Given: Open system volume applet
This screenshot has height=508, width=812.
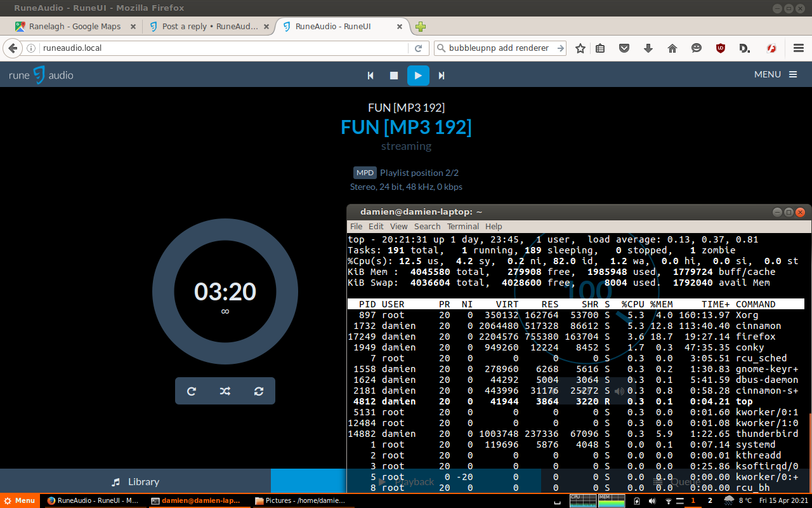Looking at the screenshot, I should [652, 501].
